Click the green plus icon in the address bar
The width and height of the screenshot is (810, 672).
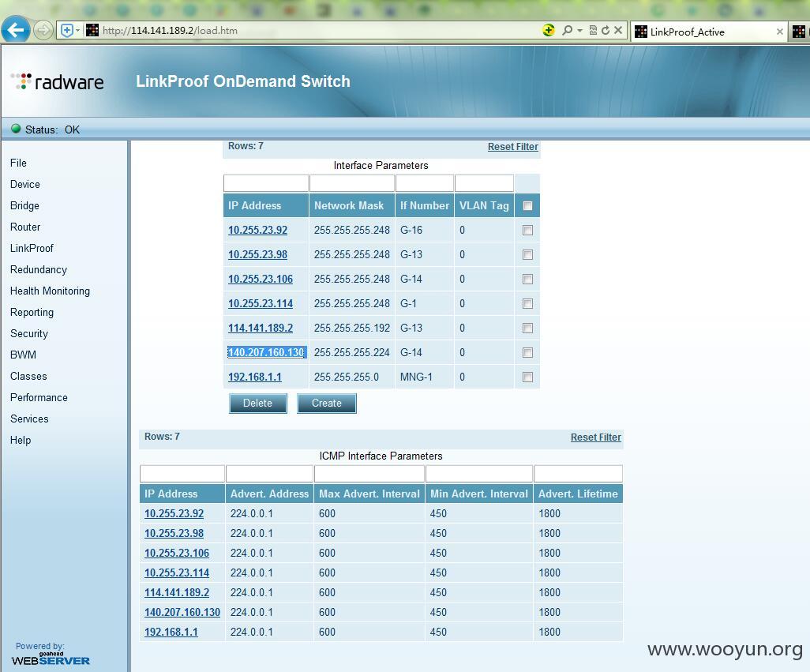pyautogui.click(x=548, y=31)
